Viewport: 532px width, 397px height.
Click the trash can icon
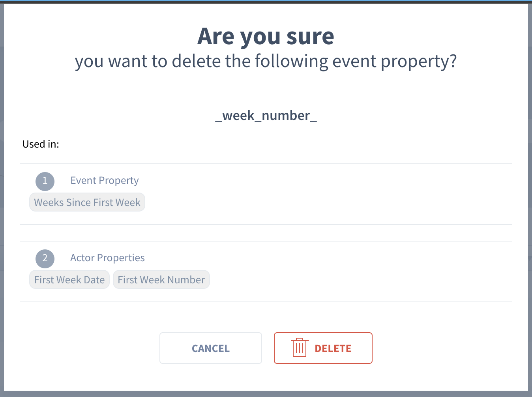click(x=300, y=348)
